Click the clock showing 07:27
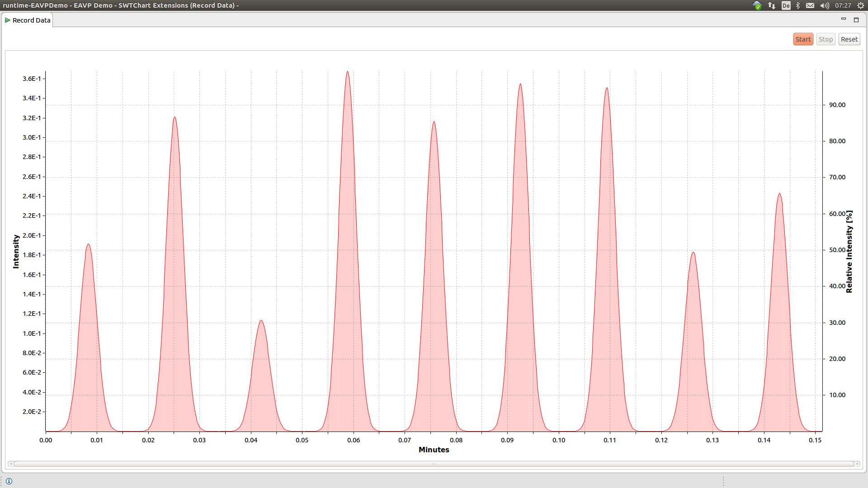 tap(843, 5)
